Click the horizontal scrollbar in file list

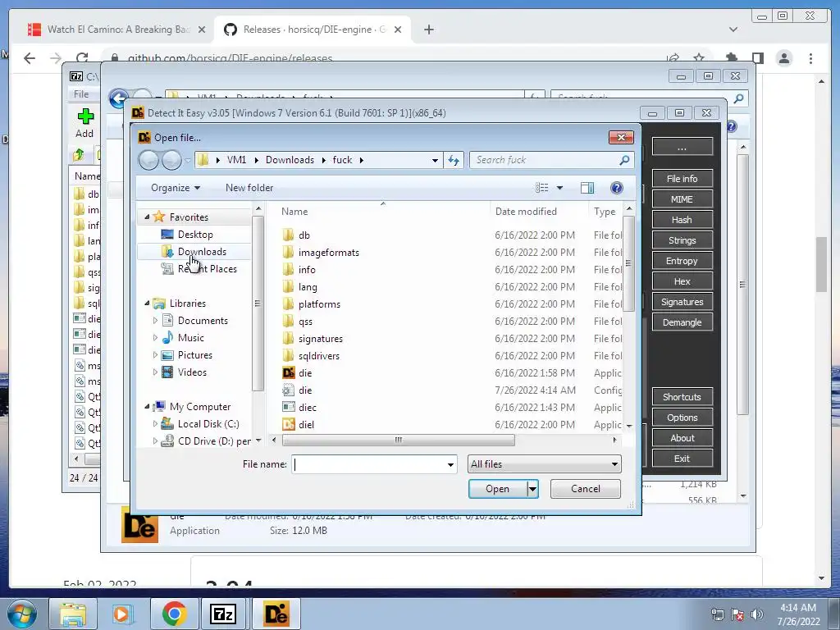point(398,440)
